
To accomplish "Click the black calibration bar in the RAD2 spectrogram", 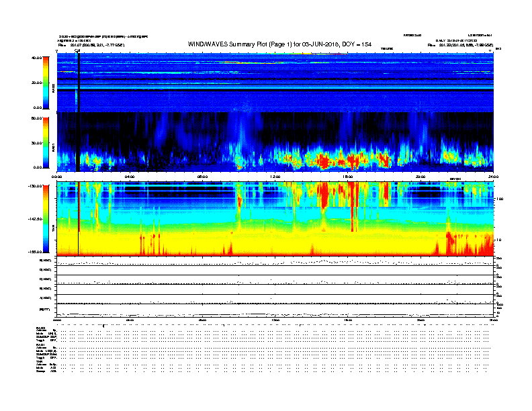I will coord(79,83).
